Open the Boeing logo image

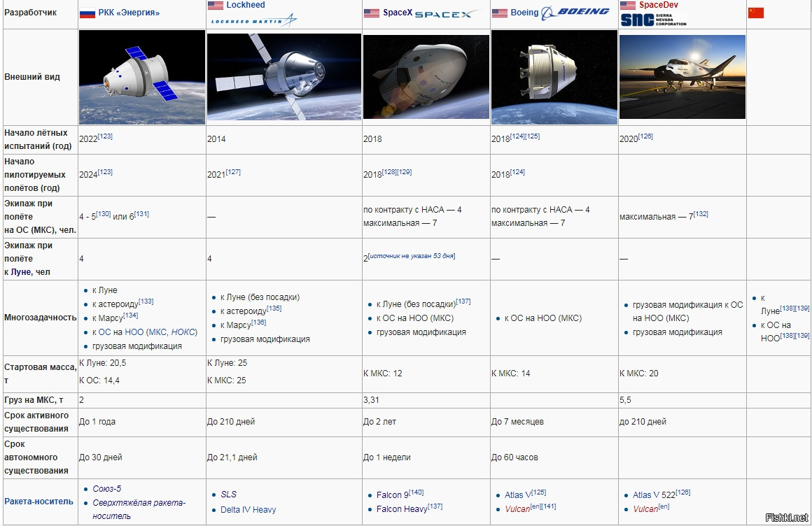tap(575, 13)
